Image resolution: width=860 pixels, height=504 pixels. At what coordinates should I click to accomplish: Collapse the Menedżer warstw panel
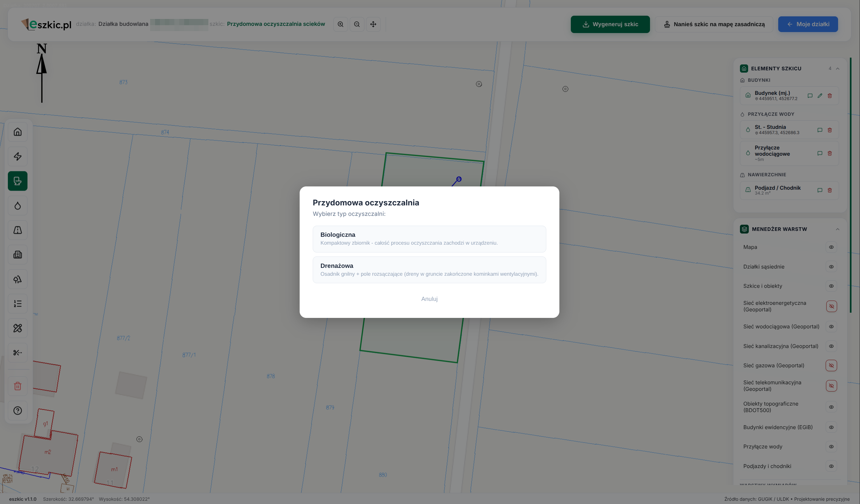pos(837,229)
